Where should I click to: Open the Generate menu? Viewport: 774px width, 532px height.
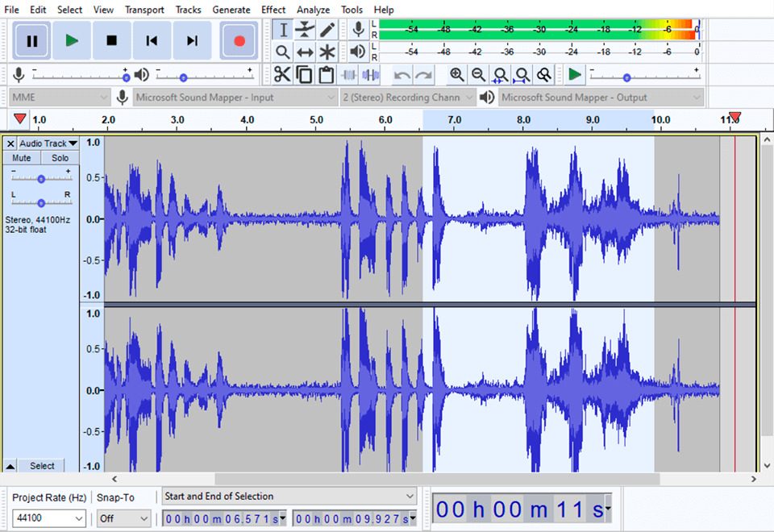click(x=231, y=10)
